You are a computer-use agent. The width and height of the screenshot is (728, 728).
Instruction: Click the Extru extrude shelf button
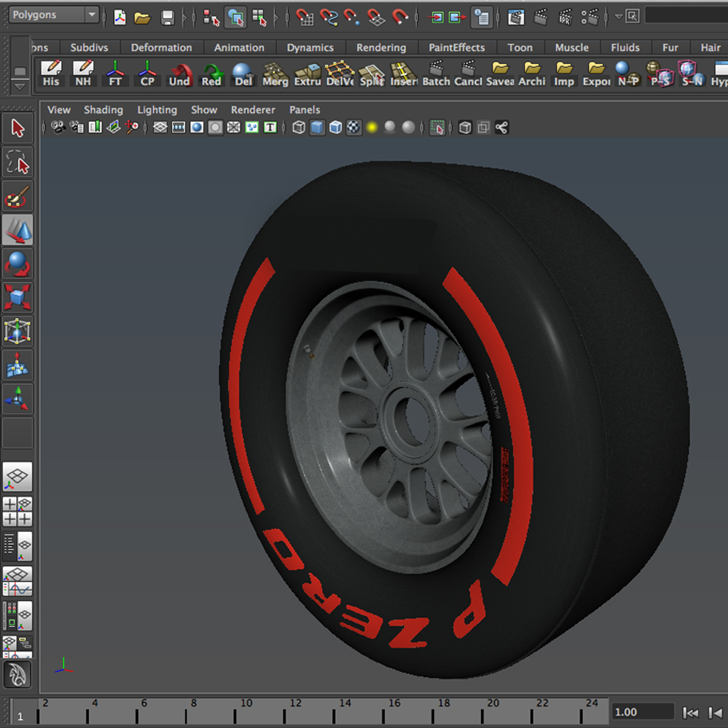(x=308, y=75)
